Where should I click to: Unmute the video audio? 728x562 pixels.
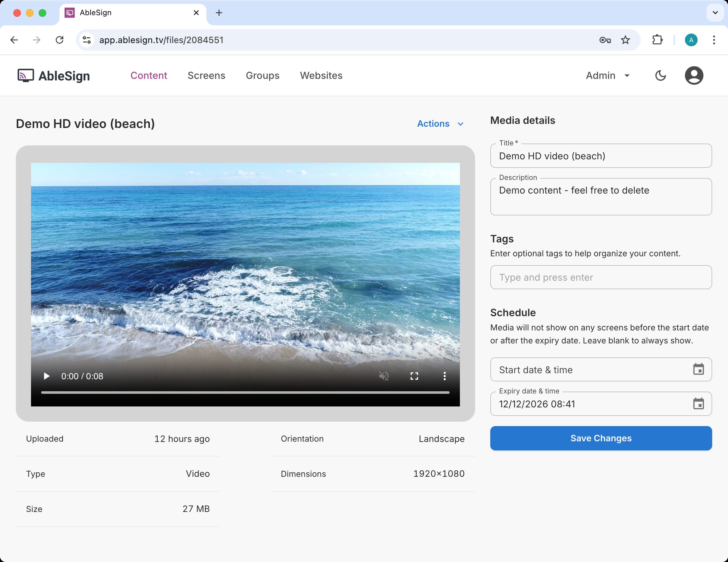pyautogui.click(x=384, y=376)
